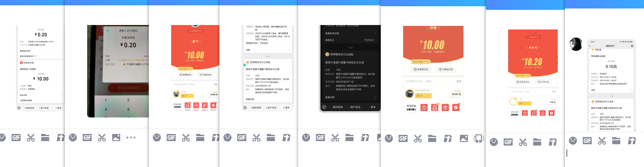Open folder file-send icon in first chat panel

pyautogui.click(x=45, y=138)
